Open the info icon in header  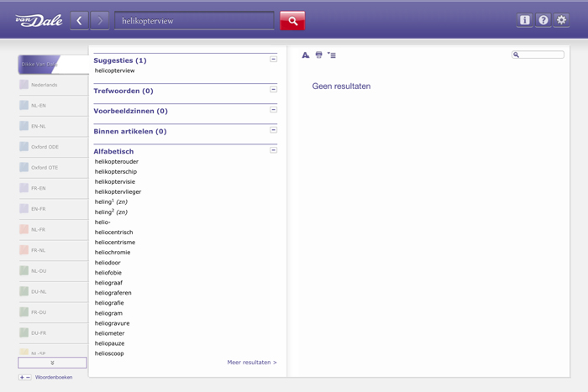click(525, 20)
